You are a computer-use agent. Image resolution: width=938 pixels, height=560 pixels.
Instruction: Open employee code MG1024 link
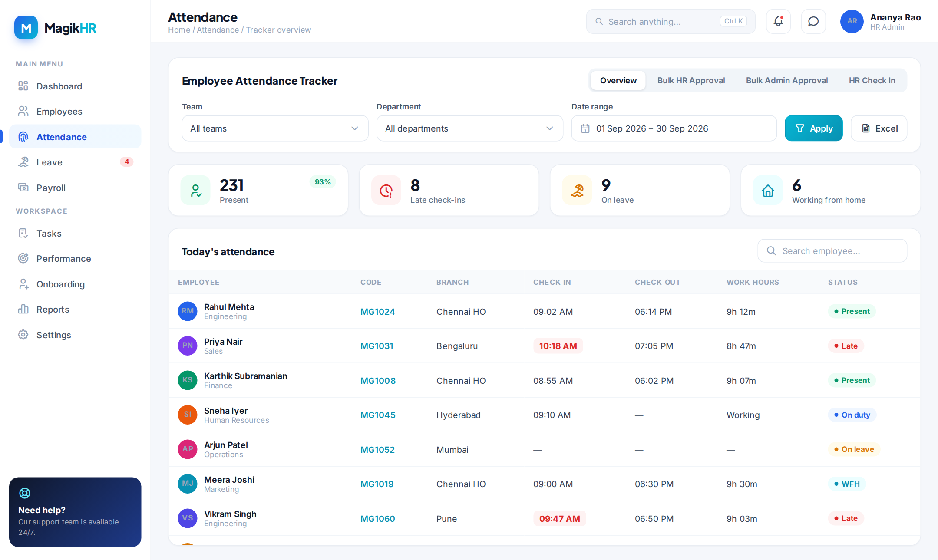click(x=377, y=312)
